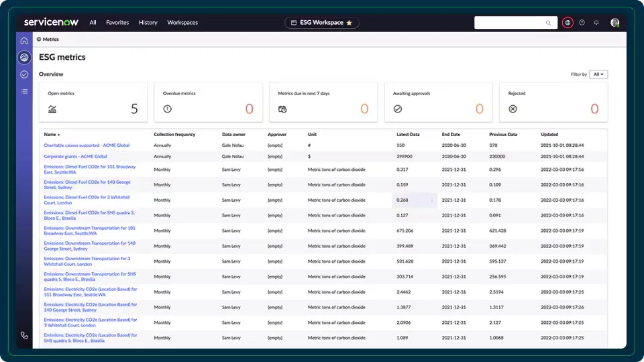Image resolution: width=644 pixels, height=362 pixels.
Task: Open the Workspaces menu
Action: point(182,23)
